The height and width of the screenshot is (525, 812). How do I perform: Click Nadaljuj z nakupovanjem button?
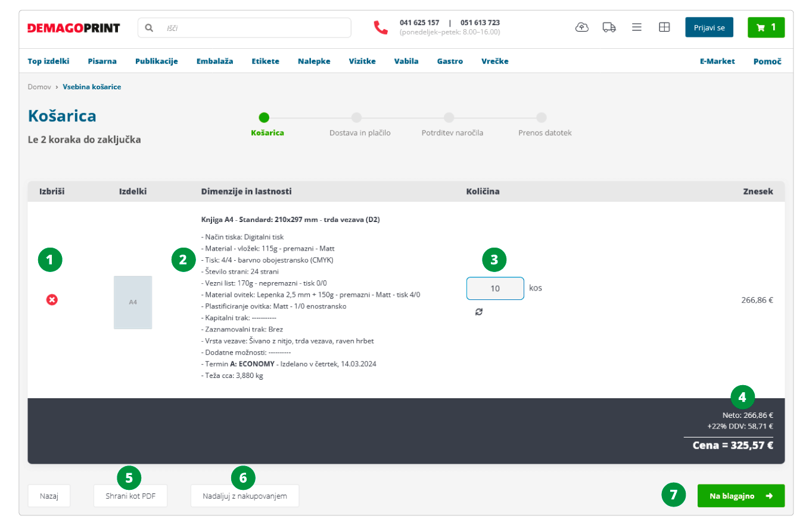click(x=245, y=496)
